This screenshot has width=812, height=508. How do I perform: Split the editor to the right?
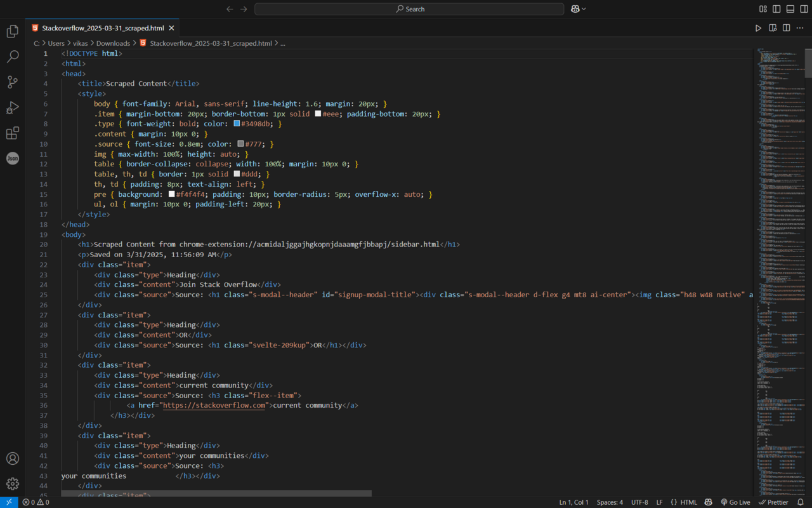[x=787, y=28]
